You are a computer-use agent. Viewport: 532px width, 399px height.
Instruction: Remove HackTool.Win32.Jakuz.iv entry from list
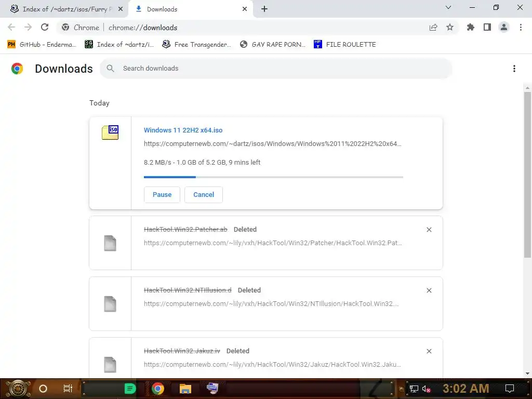[x=429, y=351]
